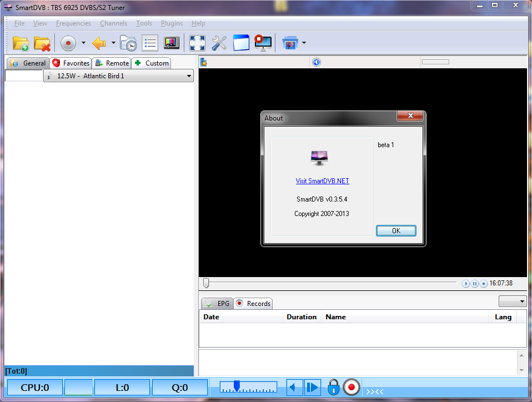The height and width of the screenshot is (402, 532).
Task: Open the Tools menu
Action: coord(144,23)
